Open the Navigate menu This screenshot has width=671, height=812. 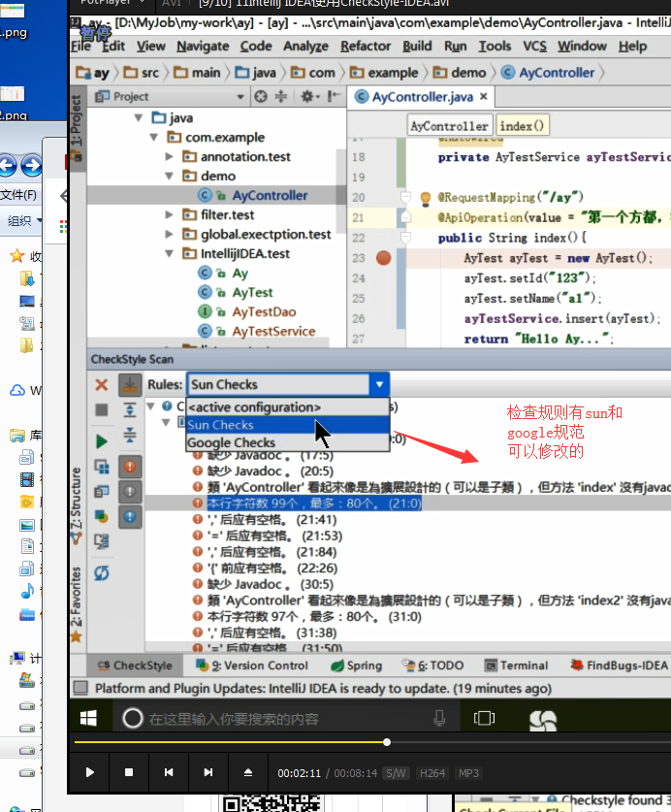pyautogui.click(x=203, y=47)
